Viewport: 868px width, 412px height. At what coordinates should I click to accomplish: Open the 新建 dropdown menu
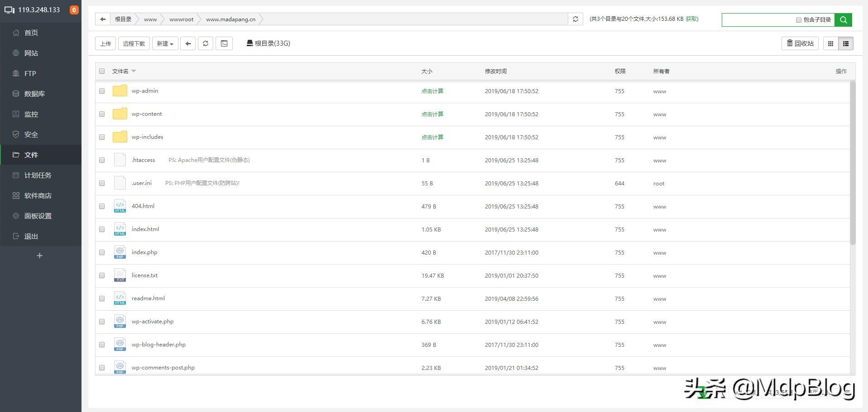tap(165, 43)
